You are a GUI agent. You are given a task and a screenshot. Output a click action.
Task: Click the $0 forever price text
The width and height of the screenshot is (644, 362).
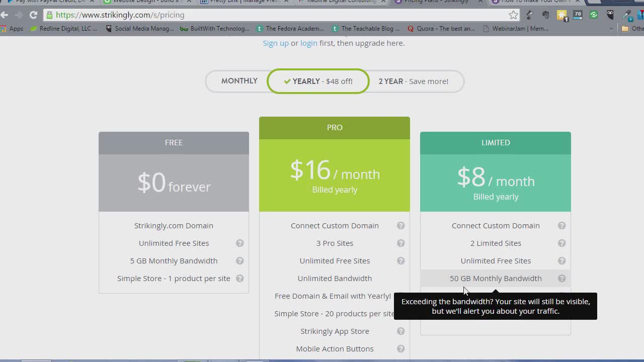(174, 183)
